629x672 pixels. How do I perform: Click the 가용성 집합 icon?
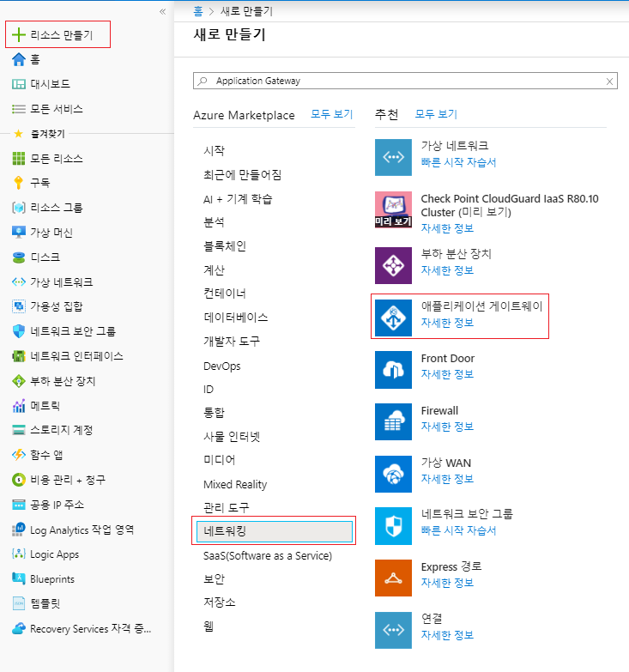tap(18, 306)
